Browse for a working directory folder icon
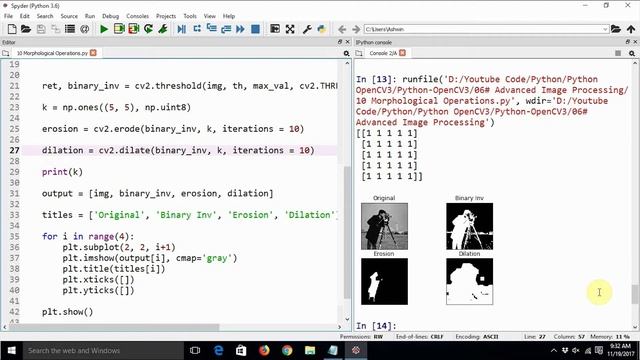This screenshot has height=360, width=640. [616, 29]
